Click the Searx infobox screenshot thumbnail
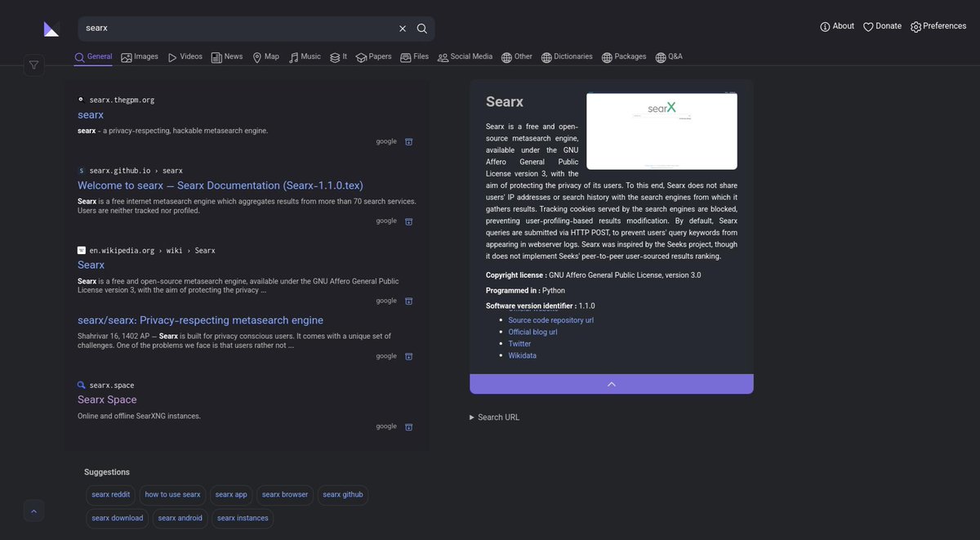The width and height of the screenshot is (980, 540). point(661,131)
